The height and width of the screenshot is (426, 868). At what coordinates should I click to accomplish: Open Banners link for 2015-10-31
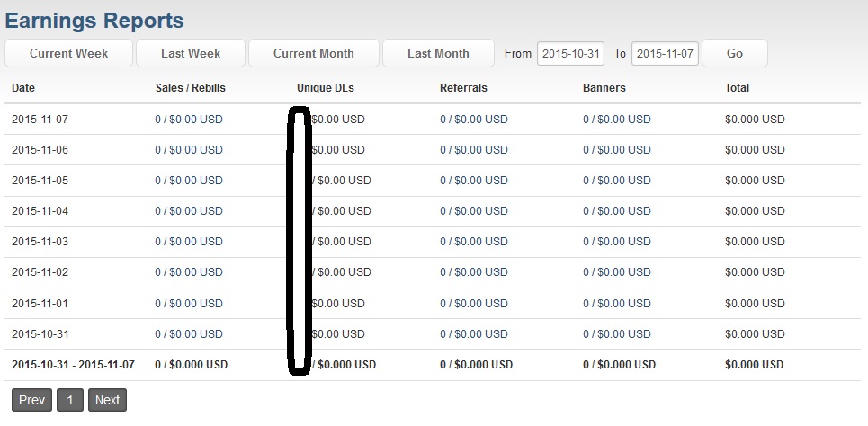coord(616,334)
